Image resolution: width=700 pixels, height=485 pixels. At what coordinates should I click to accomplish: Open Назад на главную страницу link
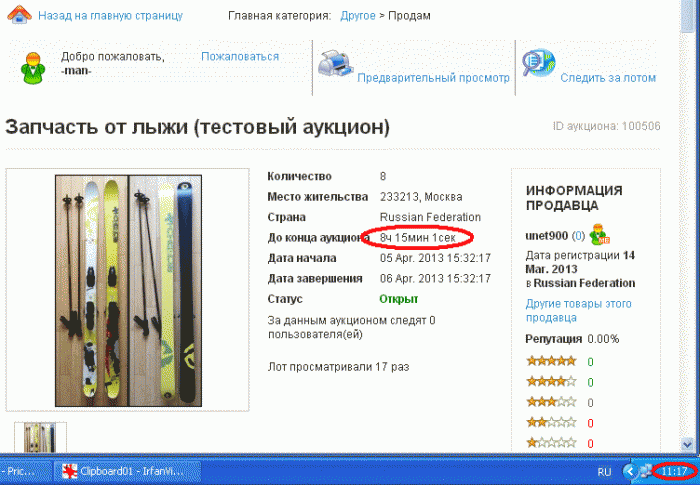click(110, 16)
